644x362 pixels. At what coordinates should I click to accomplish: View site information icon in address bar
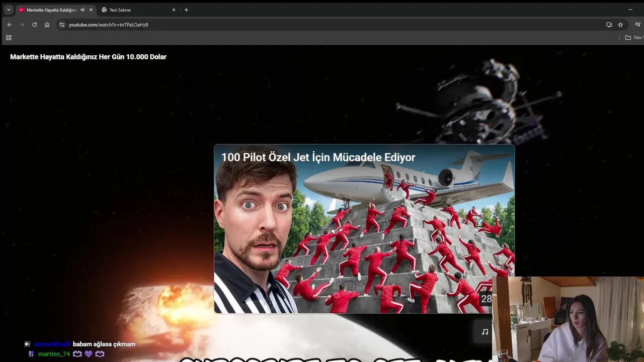pyautogui.click(x=62, y=25)
